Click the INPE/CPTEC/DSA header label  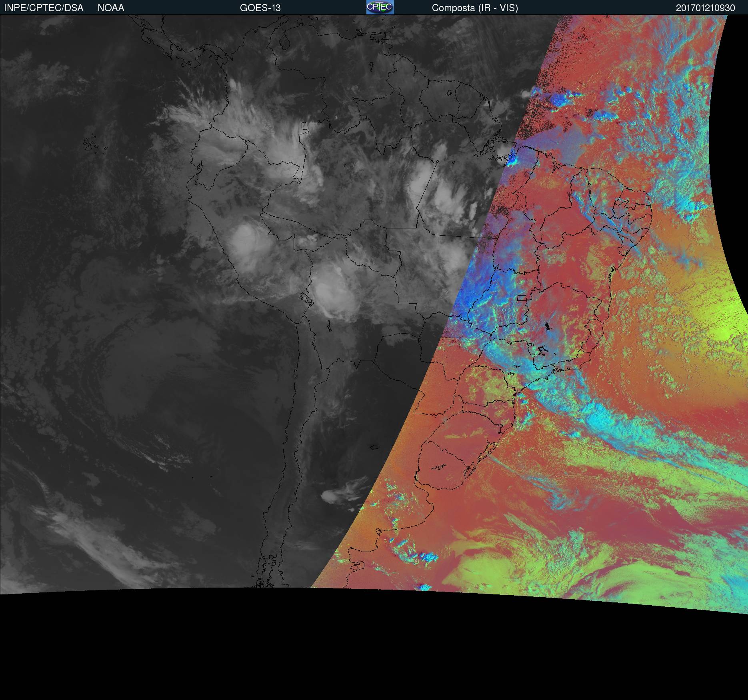(44, 8)
